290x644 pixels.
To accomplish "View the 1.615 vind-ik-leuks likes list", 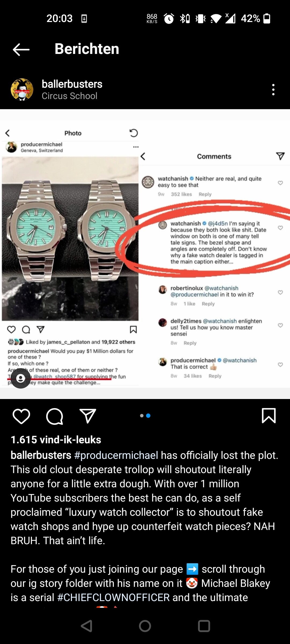I will (x=56, y=440).
